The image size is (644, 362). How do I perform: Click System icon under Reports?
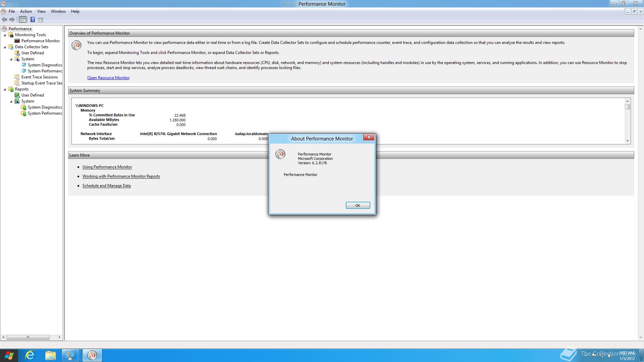(17, 101)
